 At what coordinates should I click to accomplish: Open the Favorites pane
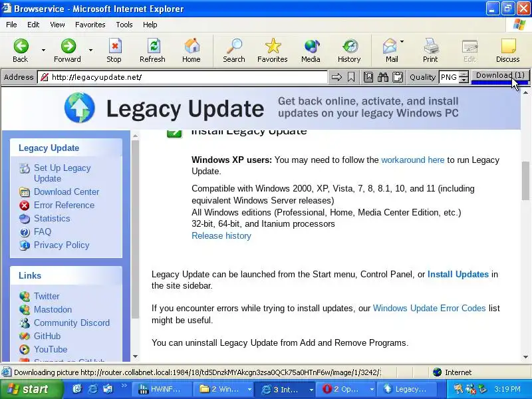(273, 51)
